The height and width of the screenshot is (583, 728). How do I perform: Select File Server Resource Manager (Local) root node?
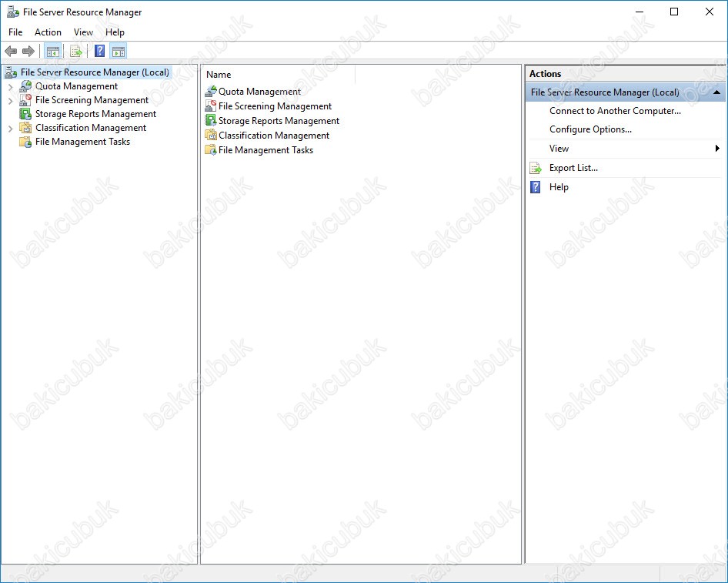point(95,72)
